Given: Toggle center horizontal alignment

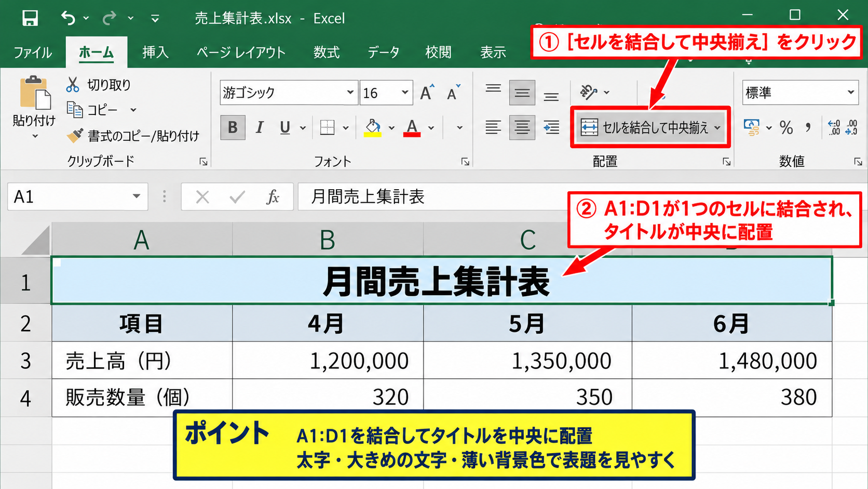Looking at the screenshot, I should pyautogui.click(x=522, y=127).
